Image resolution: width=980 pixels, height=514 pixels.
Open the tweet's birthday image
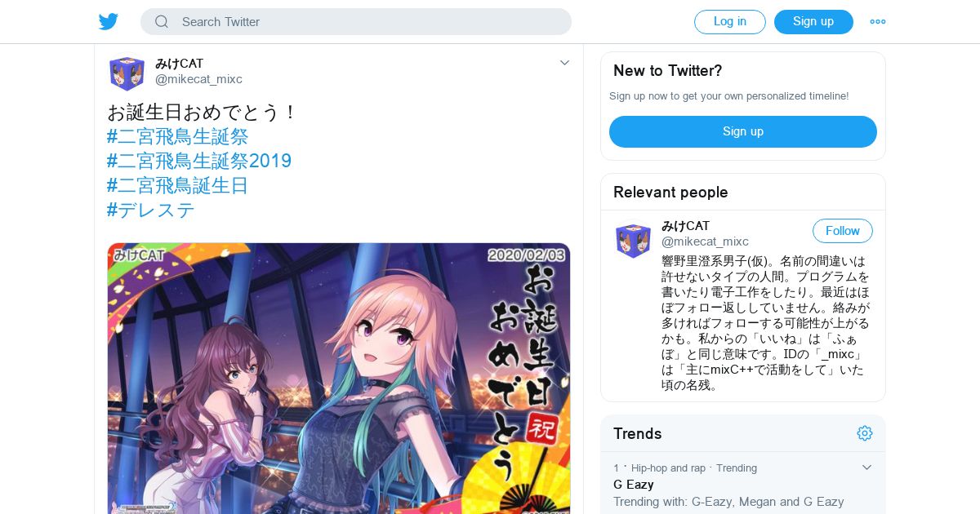click(x=339, y=379)
